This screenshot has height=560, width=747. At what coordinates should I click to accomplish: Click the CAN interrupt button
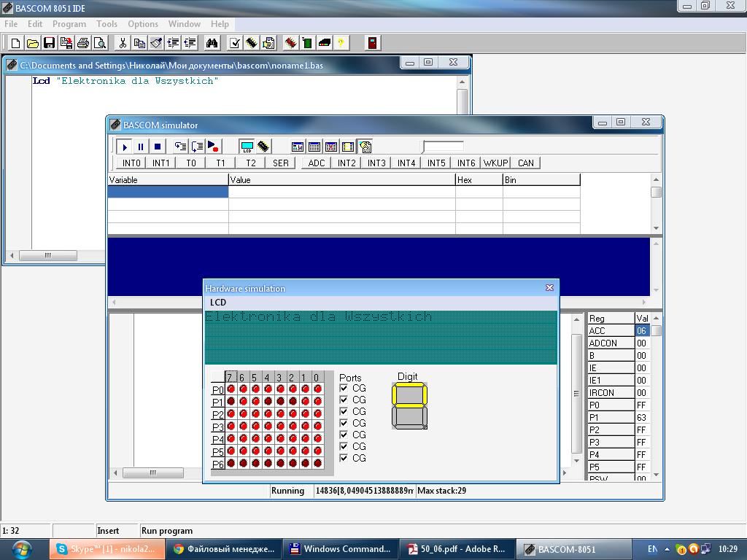(525, 163)
